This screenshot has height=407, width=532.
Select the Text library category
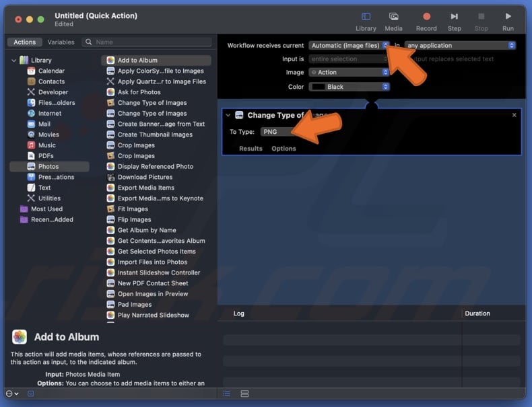point(44,188)
